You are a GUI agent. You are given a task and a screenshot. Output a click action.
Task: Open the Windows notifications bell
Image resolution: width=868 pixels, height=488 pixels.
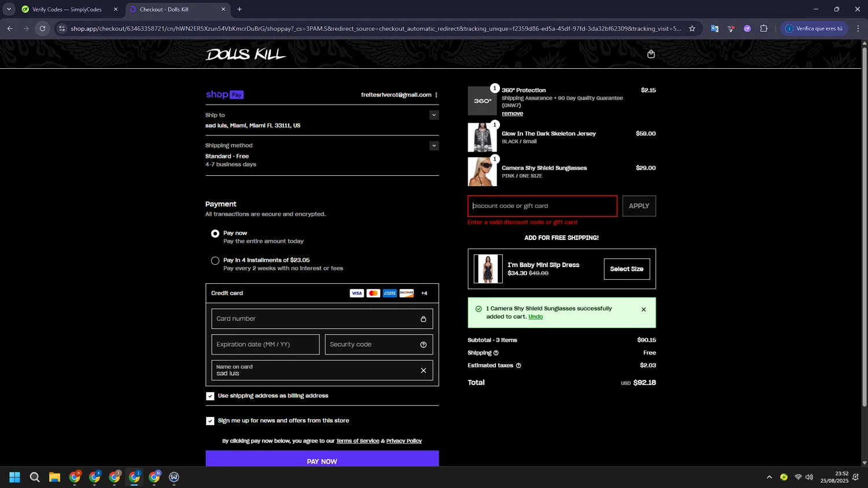pyautogui.click(x=856, y=477)
